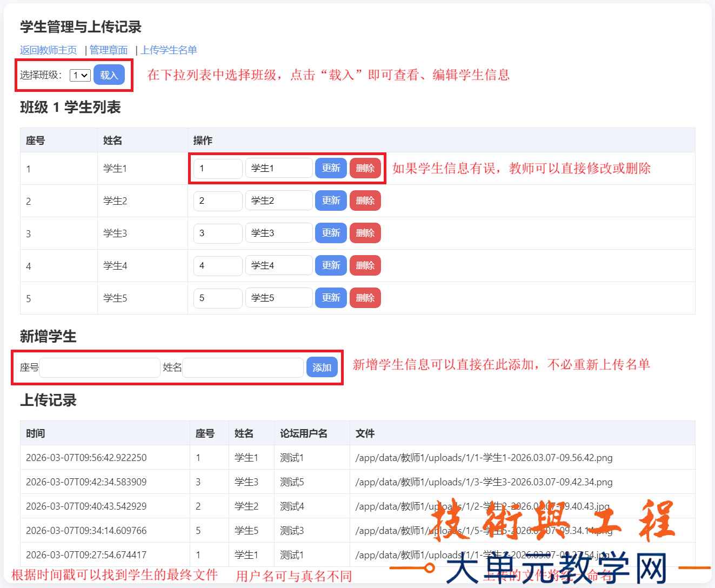Delete student 学生3 from the list
The image size is (715, 588).
[365, 232]
